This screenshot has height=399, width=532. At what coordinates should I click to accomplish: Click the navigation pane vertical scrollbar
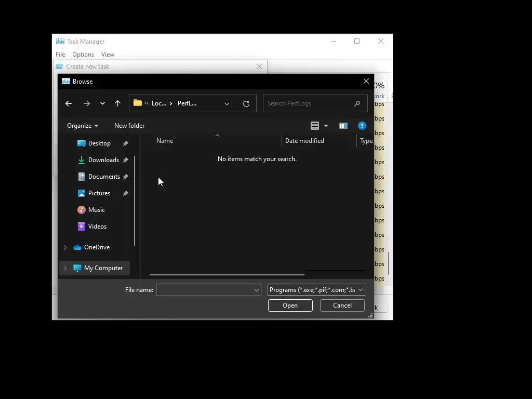pos(135,201)
